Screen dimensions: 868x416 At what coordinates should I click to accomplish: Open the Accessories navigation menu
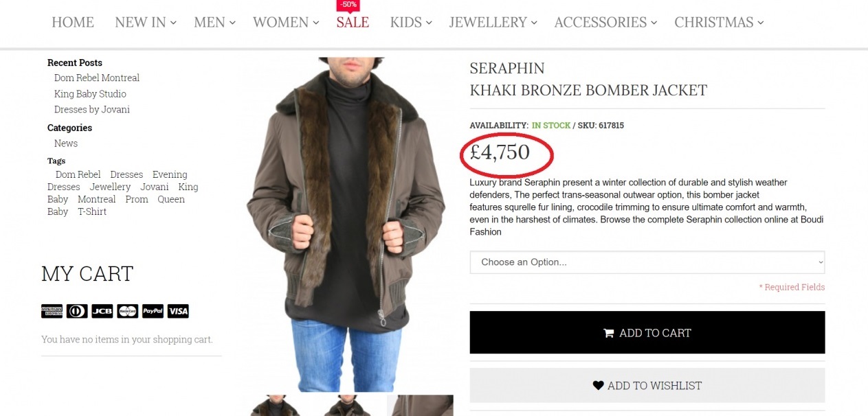tap(600, 23)
